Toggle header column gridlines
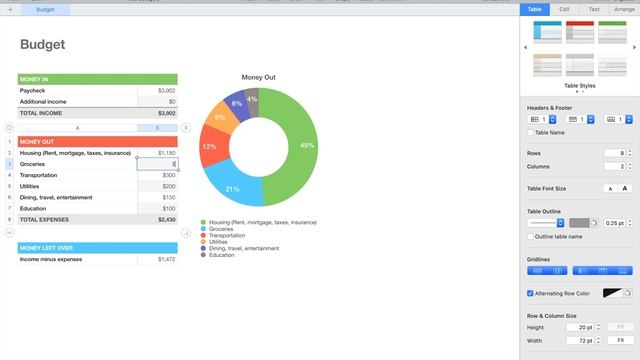The width and height of the screenshot is (640, 360). click(x=583, y=271)
